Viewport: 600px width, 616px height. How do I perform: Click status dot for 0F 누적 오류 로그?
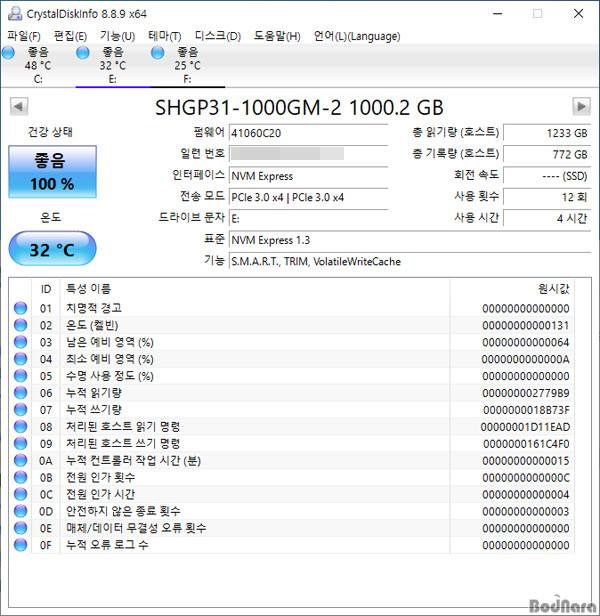(20, 545)
